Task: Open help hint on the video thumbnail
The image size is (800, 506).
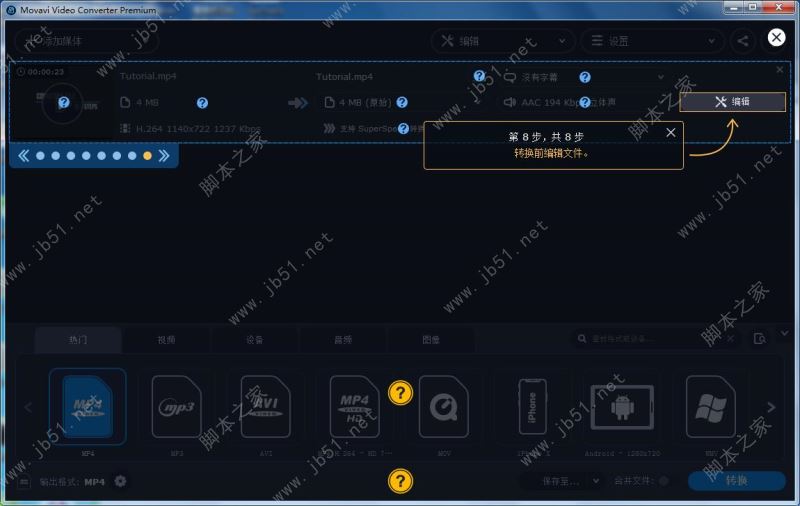Action: 64,103
